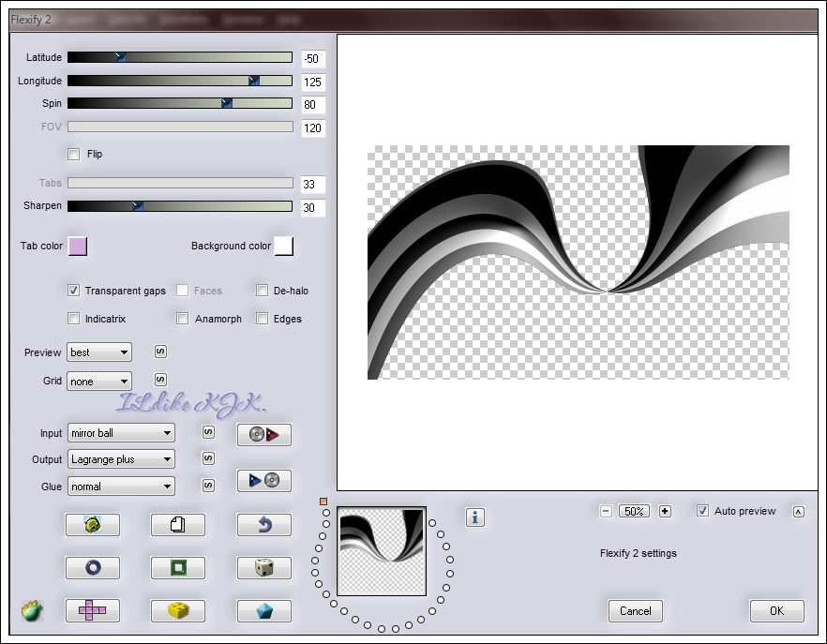827x644 pixels.
Task: Open the info button beside thumbnail
Action: [475, 517]
